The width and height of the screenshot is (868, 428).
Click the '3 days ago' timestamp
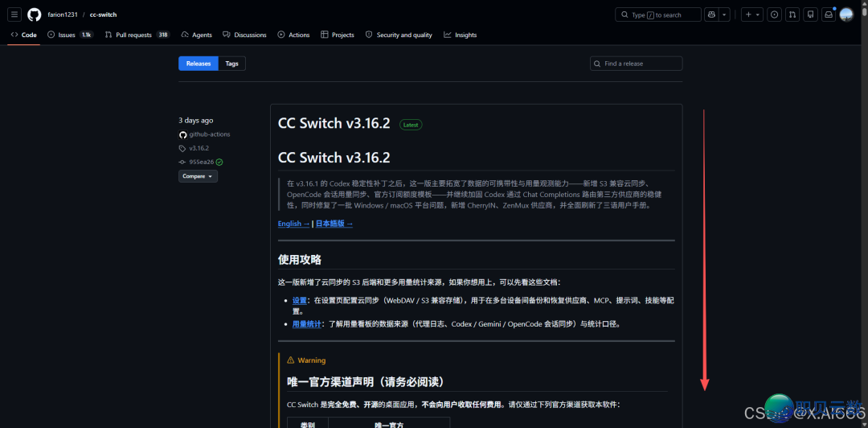(x=195, y=121)
